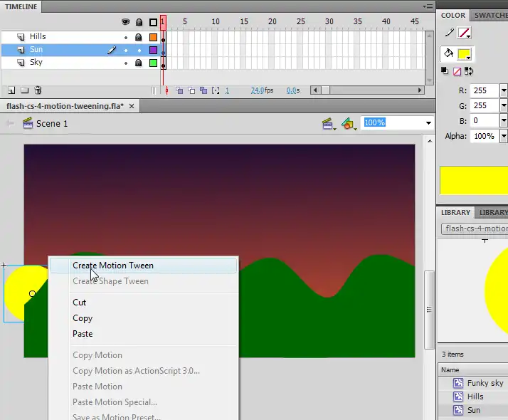Click the Black and White icon
Viewport: 508px width, 420px height.
445,71
